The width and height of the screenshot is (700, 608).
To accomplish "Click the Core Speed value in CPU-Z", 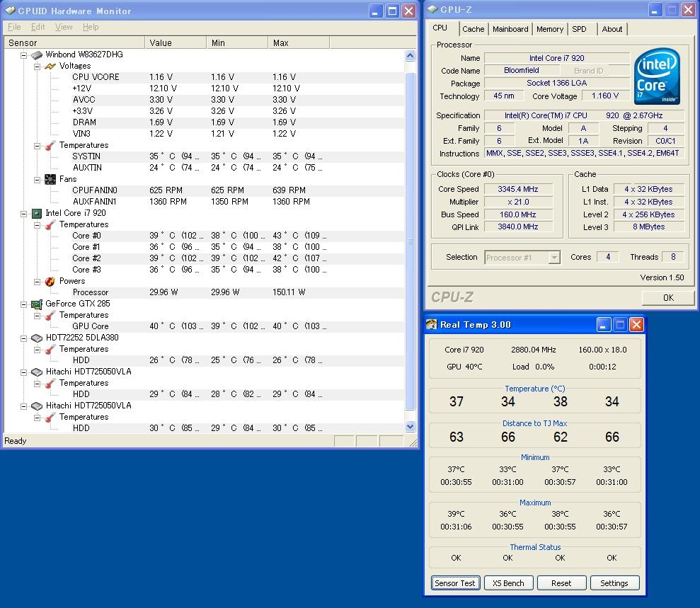I will coord(518,189).
